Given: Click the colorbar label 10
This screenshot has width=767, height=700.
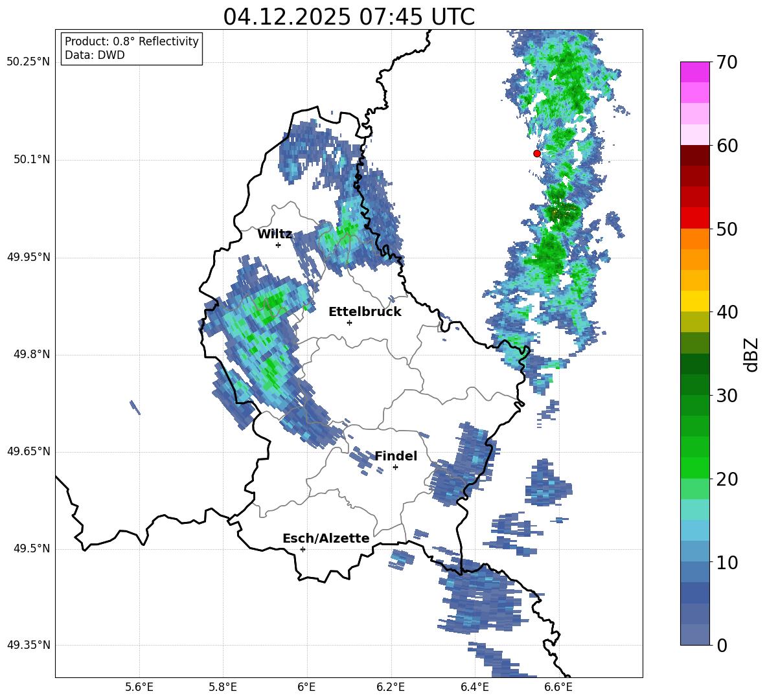Looking at the screenshot, I should point(727,563).
